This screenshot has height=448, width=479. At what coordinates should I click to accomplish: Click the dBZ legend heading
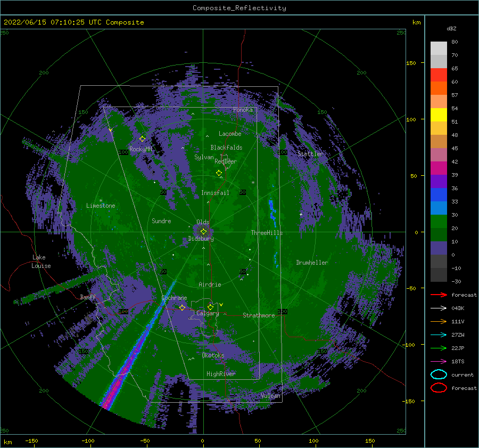[451, 28]
